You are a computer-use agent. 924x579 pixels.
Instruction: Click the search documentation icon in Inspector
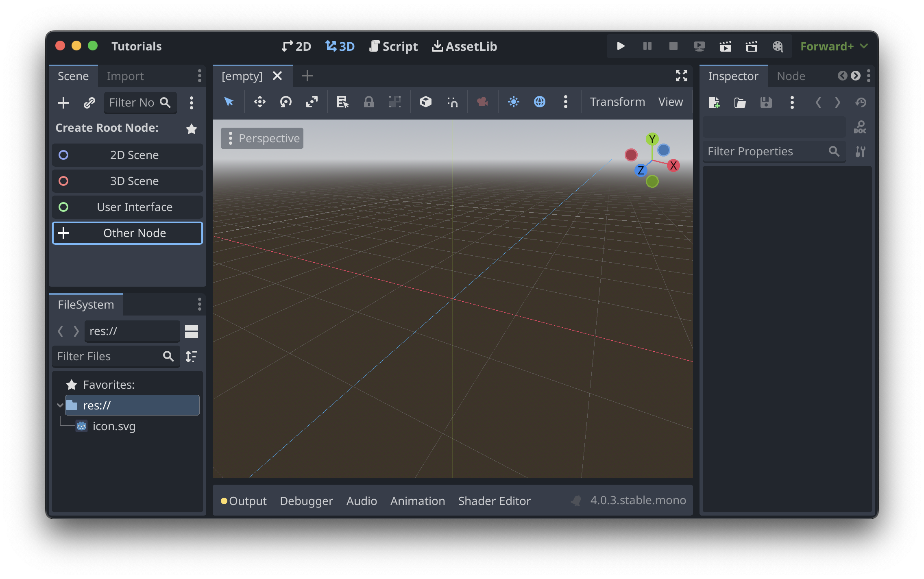pyautogui.click(x=860, y=127)
